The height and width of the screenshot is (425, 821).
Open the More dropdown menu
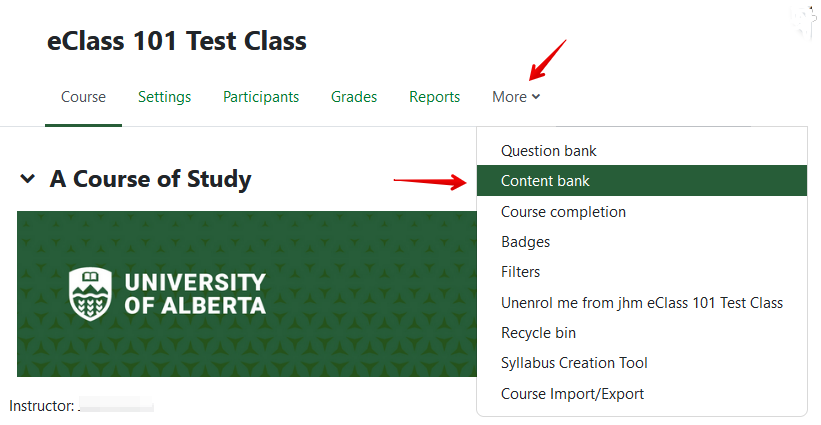516,97
